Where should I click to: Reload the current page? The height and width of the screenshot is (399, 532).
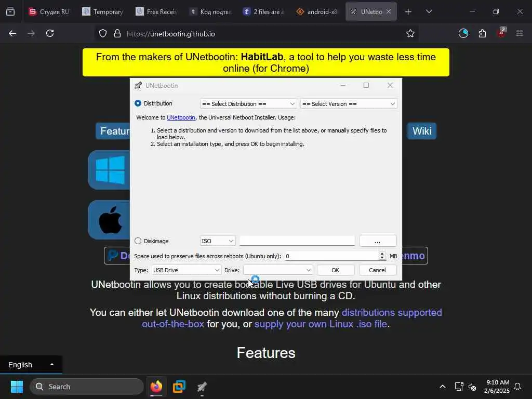(50, 33)
